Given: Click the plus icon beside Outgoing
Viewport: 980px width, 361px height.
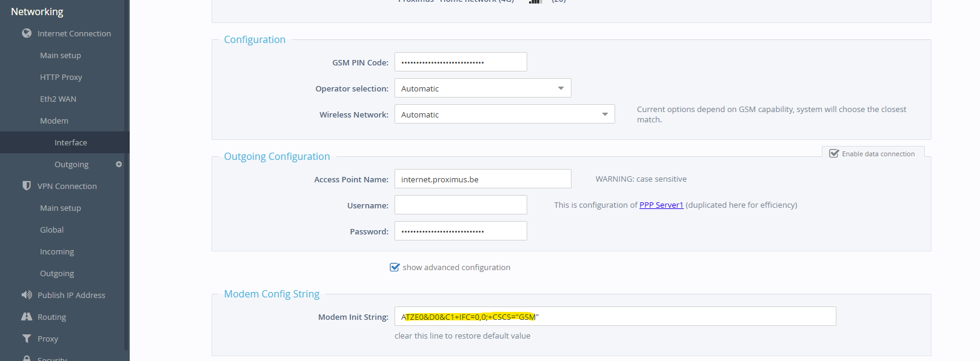Looking at the screenshot, I should click(x=119, y=164).
